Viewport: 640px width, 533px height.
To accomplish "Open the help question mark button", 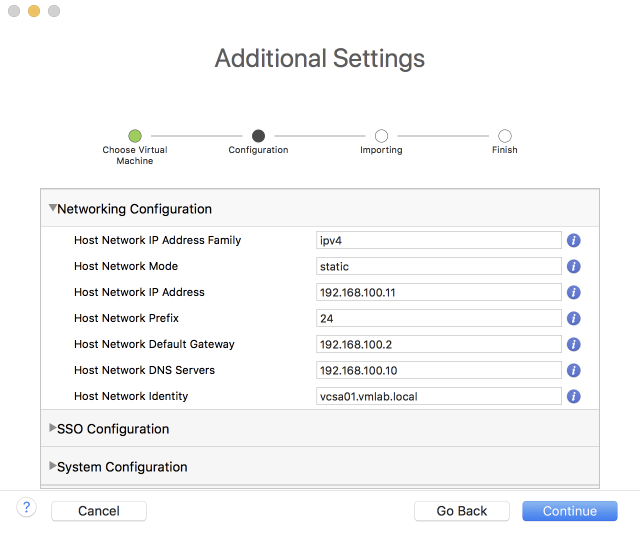I will click(x=27, y=508).
